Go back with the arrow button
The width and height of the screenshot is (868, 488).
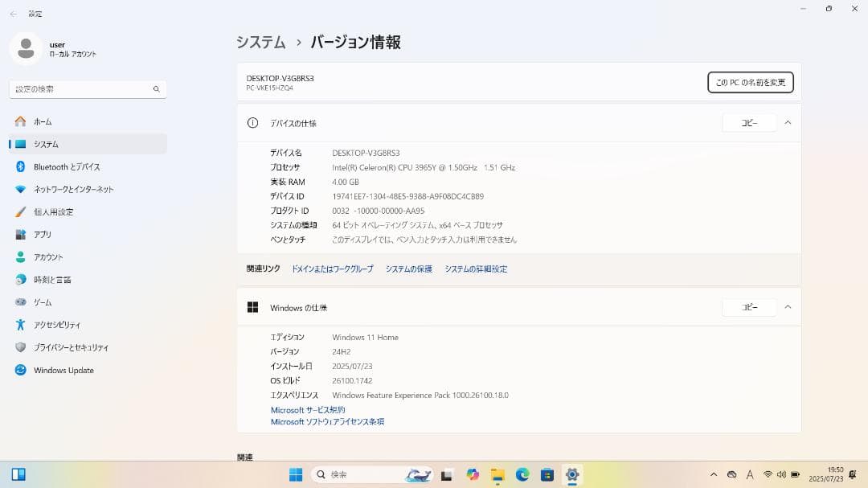click(14, 14)
